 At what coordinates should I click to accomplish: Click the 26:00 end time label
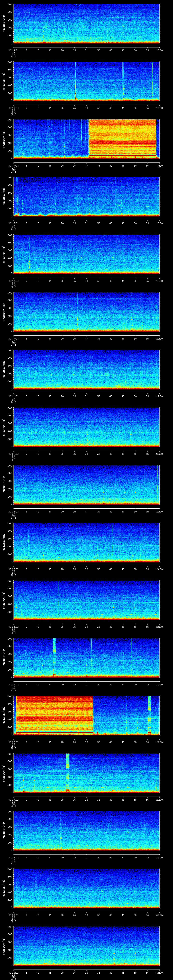(x=159, y=684)
